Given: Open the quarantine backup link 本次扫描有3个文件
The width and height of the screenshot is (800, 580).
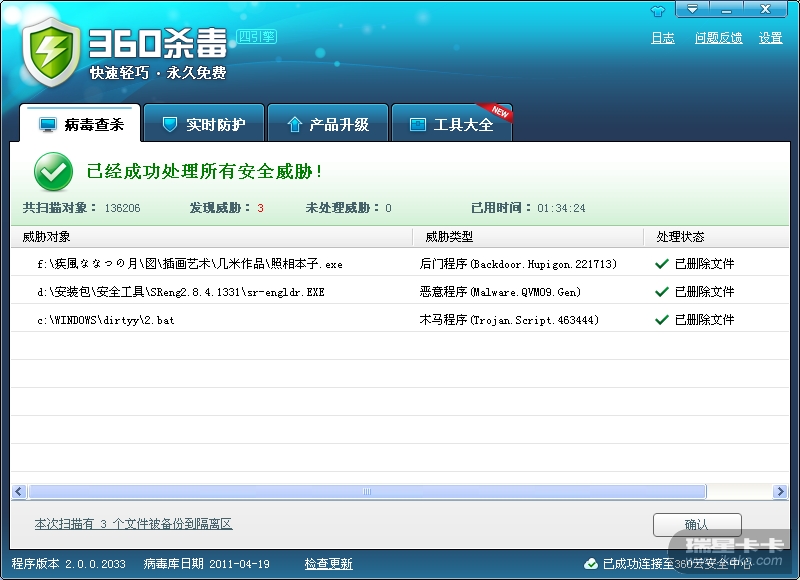Looking at the screenshot, I should [x=134, y=524].
